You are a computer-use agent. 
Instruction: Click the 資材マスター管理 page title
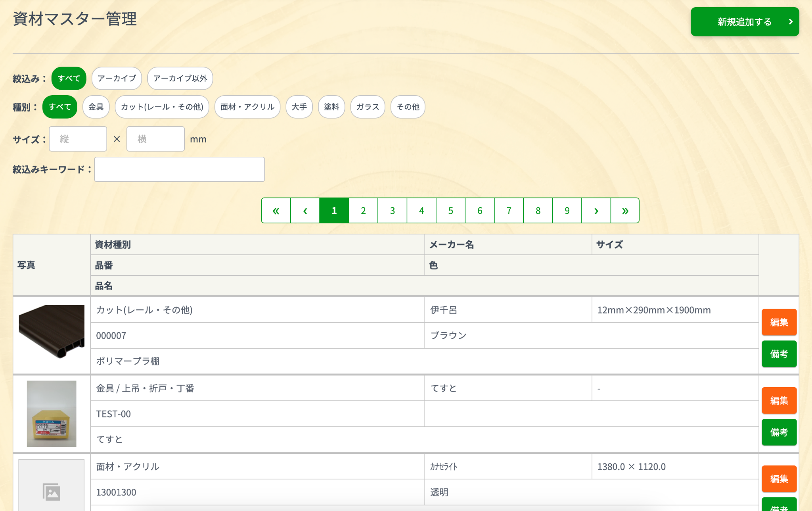(75, 19)
